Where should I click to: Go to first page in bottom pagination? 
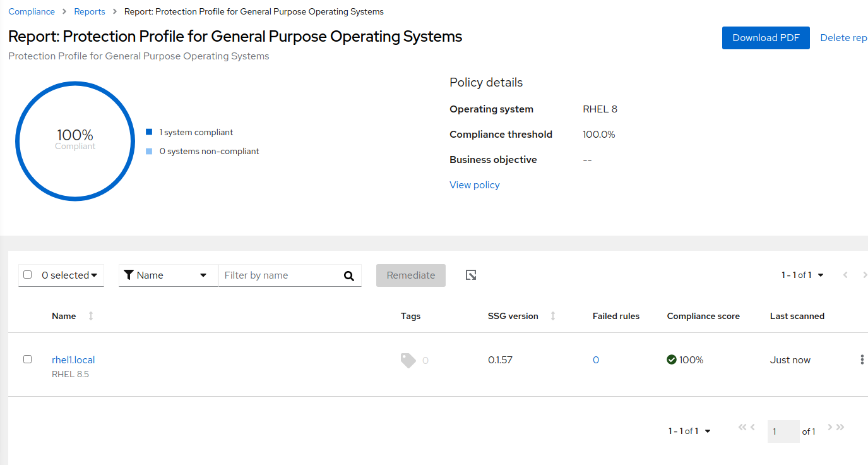point(742,427)
